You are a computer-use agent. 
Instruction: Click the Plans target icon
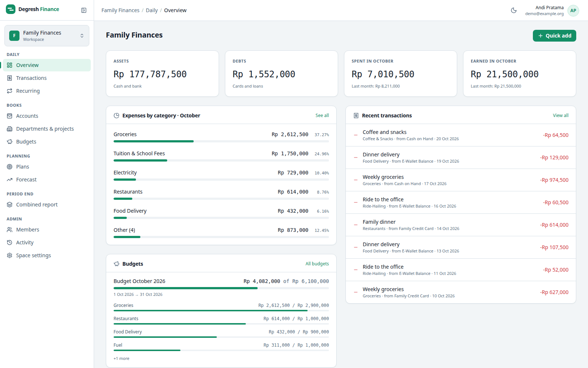(x=10, y=167)
